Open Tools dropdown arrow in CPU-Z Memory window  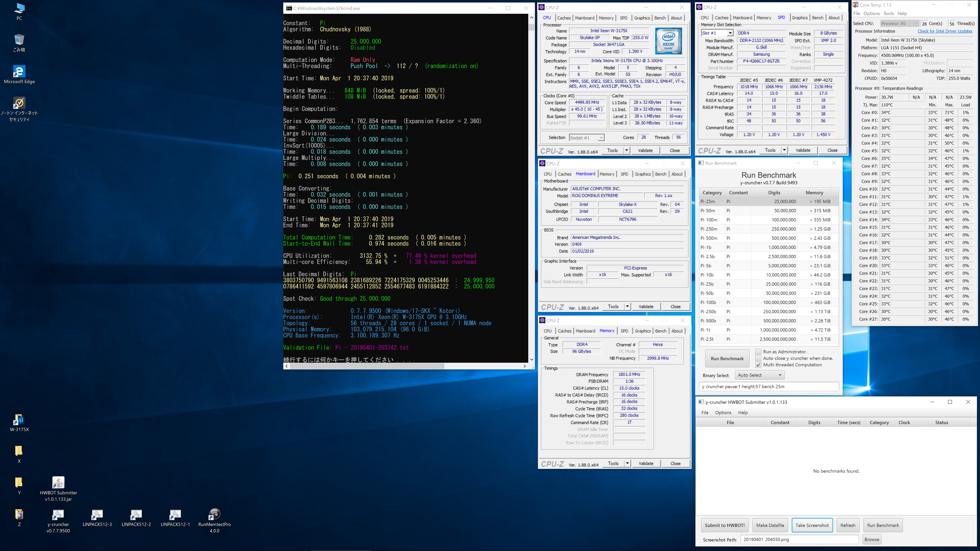click(627, 464)
